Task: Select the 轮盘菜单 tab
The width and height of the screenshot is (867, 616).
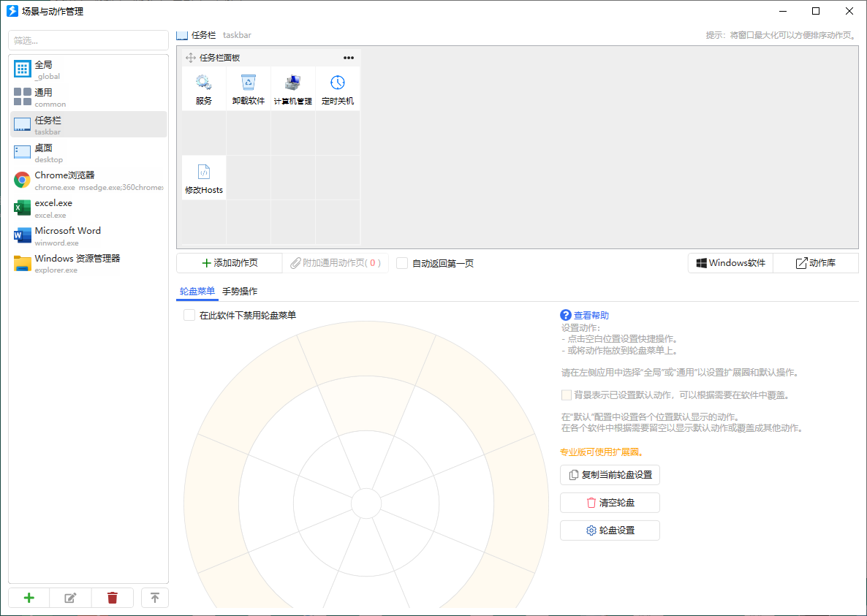Action: click(x=197, y=291)
